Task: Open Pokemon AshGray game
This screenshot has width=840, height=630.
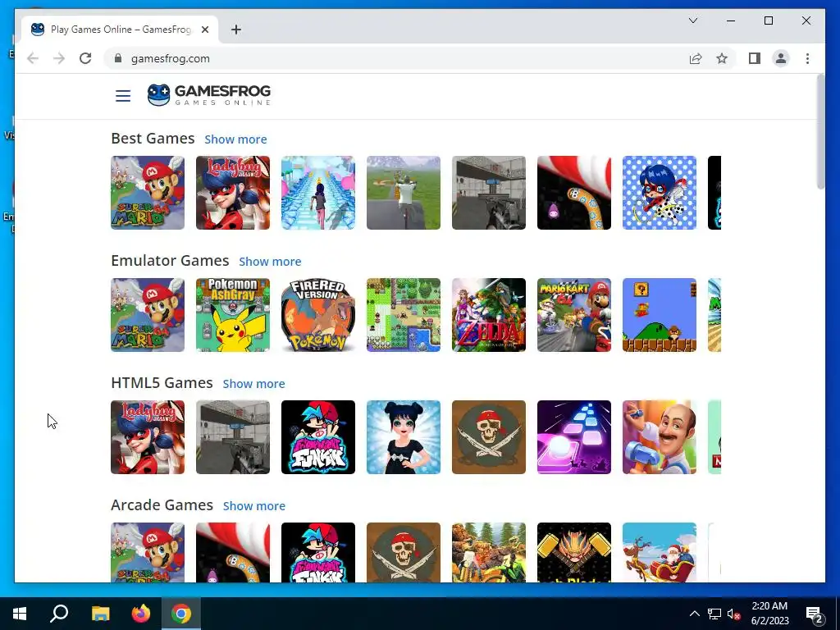Action: tap(232, 315)
